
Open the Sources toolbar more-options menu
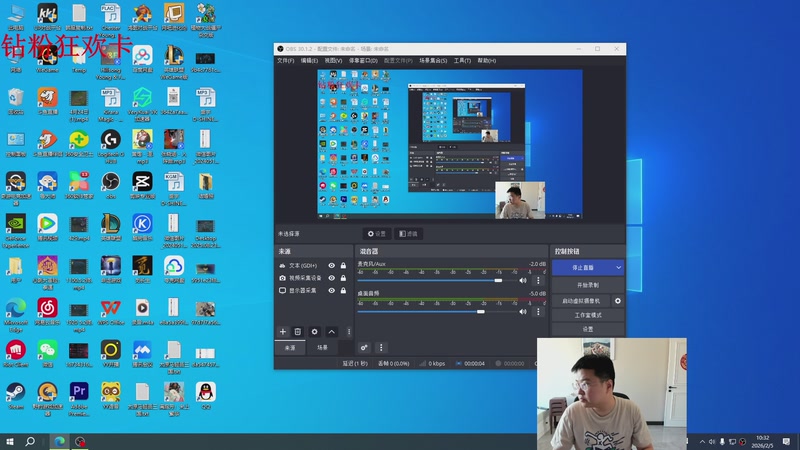tap(349, 332)
